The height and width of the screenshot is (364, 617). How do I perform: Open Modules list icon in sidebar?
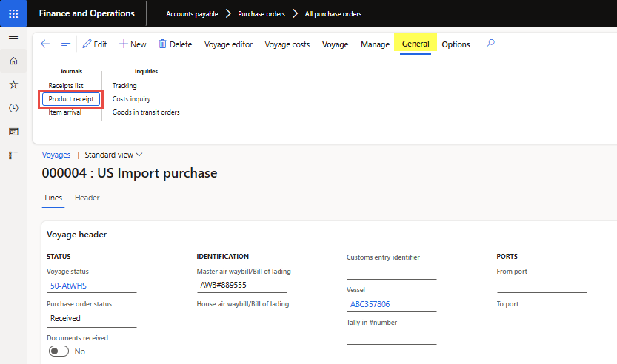click(13, 155)
